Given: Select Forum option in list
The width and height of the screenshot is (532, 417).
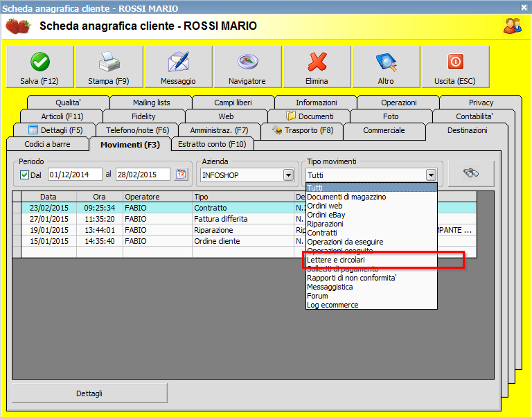Looking at the screenshot, I should click(x=371, y=296).
